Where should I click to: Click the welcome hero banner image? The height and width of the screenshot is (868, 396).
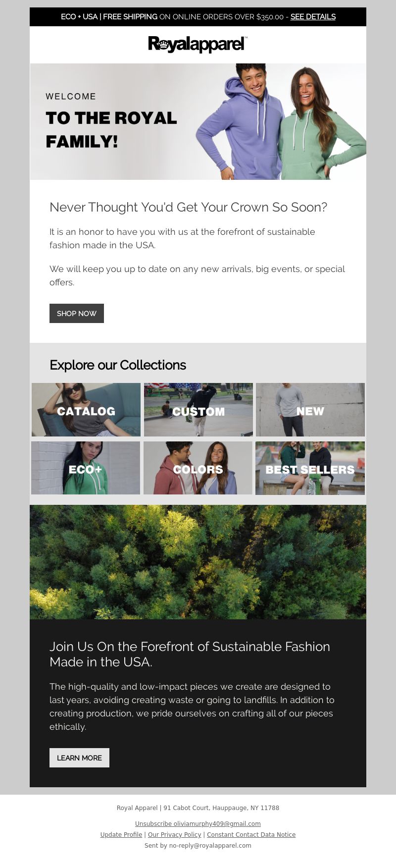[x=198, y=121]
